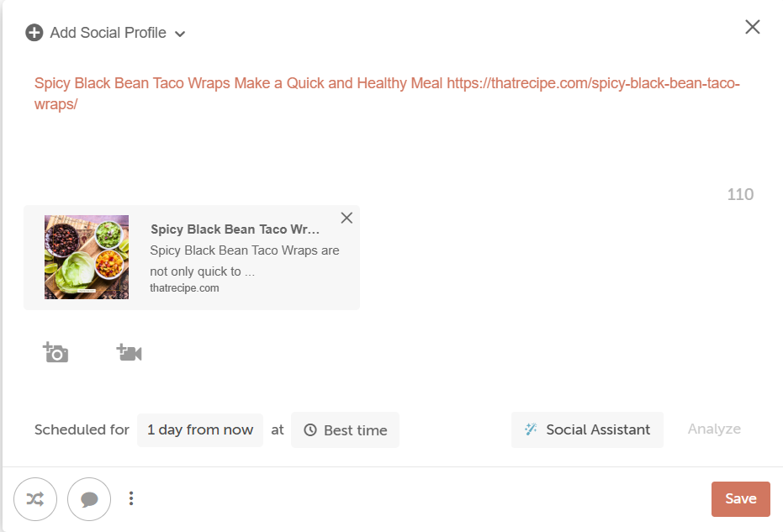Click the Spicy Black Bean Taco preview title

[x=235, y=229]
